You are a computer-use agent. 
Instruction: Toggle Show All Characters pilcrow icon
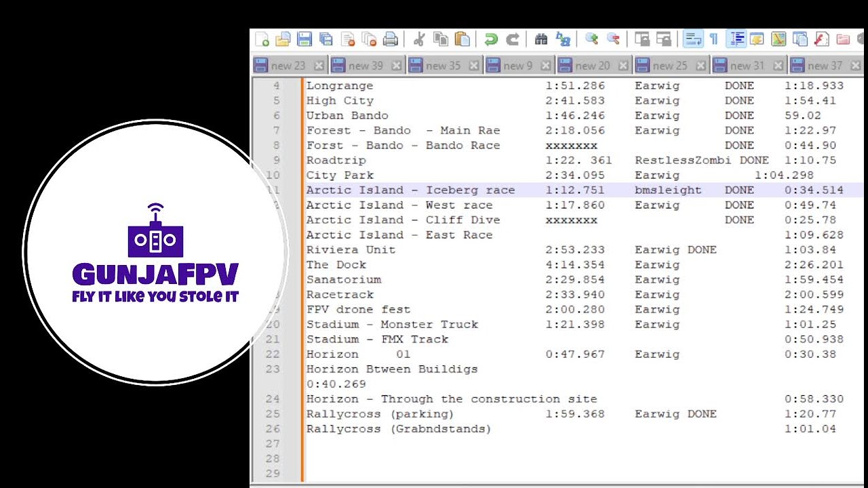713,39
